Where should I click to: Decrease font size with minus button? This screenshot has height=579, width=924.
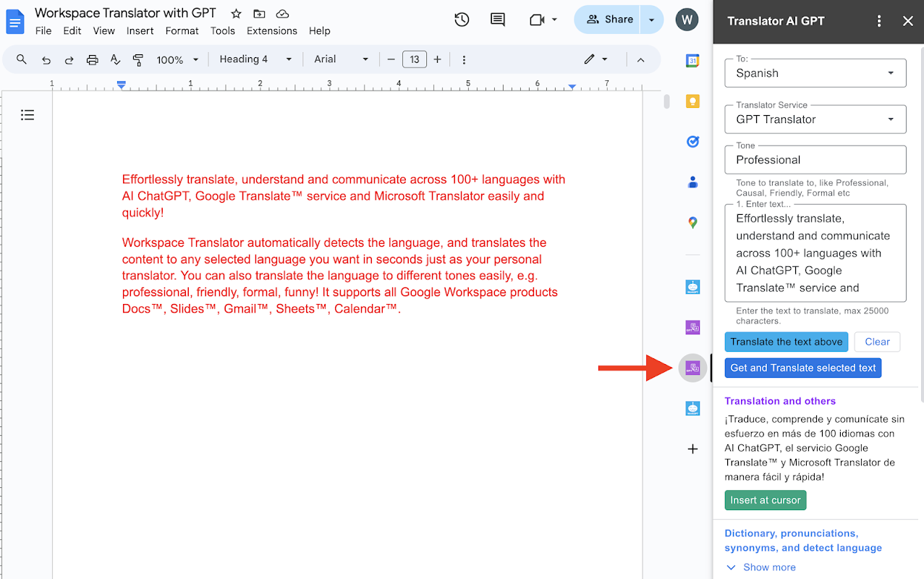[x=391, y=59]
